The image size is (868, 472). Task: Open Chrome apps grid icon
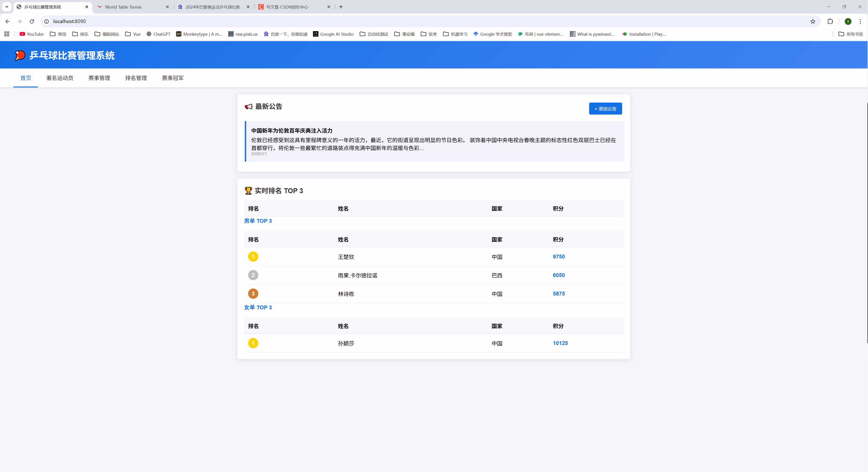[7, 34]
